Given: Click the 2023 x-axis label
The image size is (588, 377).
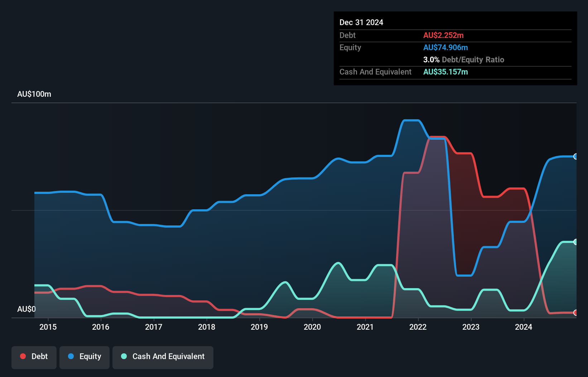Looking at the screenshot, I should (471, 327).
